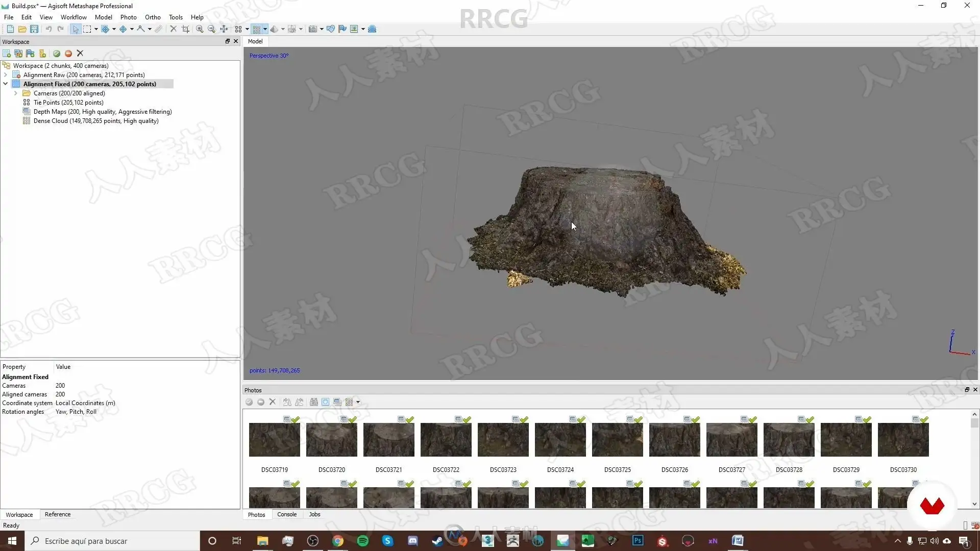Click the Zoom In magnifier icon
Image resolution: width=980 pixels, height=551 pixels.
point(200,29)
